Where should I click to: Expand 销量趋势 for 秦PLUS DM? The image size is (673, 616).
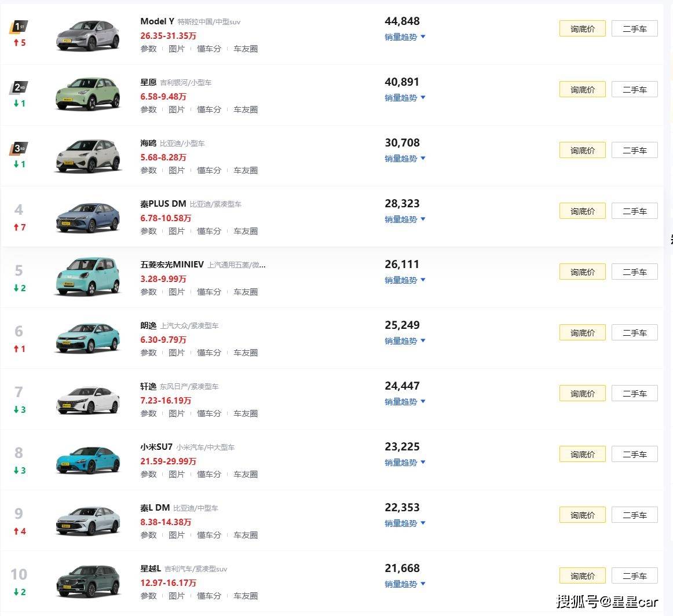pyautogui.click(x=405, y=219)
